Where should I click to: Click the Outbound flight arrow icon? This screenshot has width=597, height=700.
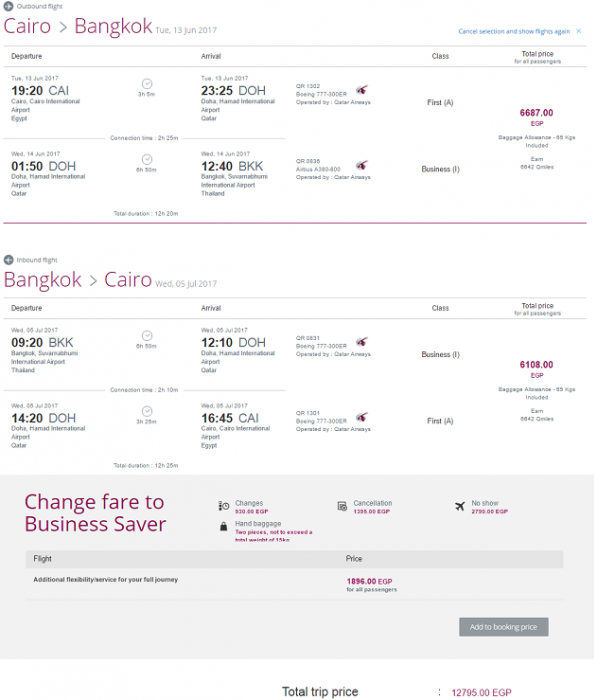[x=8, y=6]
